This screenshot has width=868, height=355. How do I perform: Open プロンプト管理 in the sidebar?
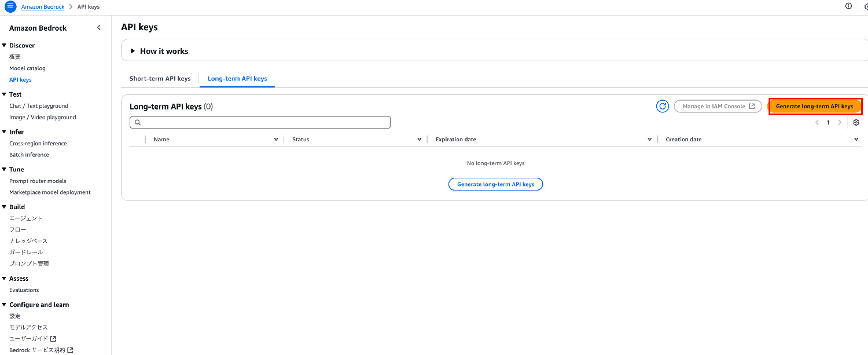coord(29,263)
